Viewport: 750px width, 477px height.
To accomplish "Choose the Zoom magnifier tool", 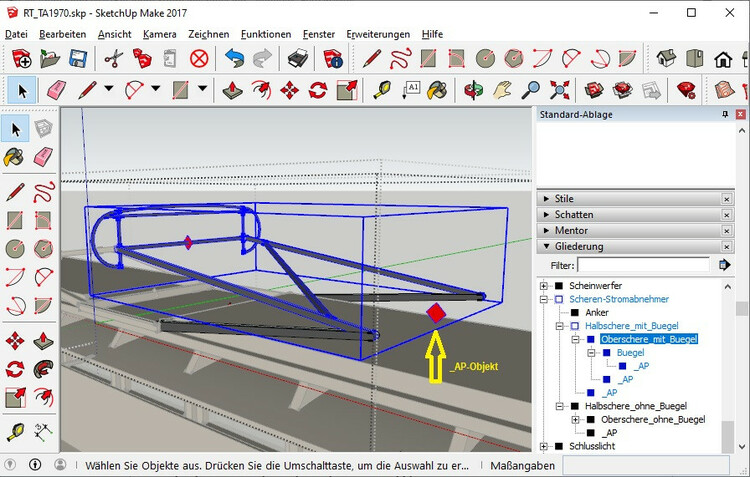I will click(x=532, y=91).
